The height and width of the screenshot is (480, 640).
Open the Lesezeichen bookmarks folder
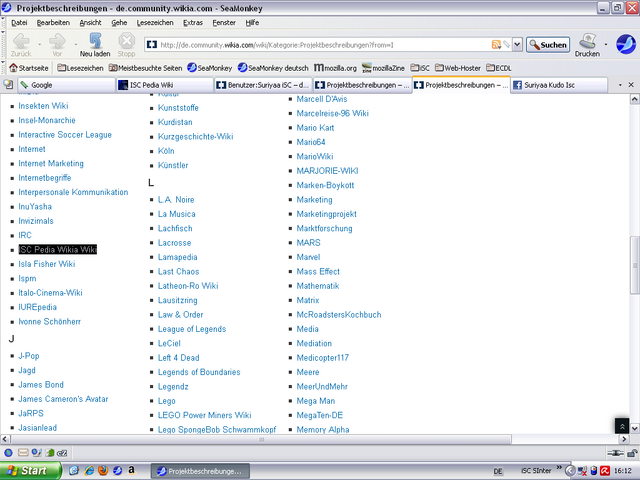click(80, 68)
